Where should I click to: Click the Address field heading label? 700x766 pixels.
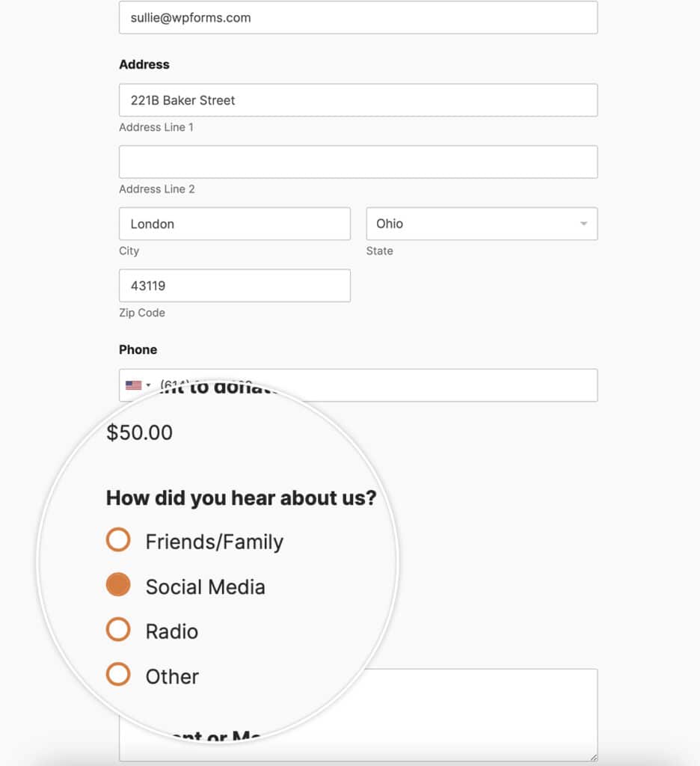tap(144, 64)
